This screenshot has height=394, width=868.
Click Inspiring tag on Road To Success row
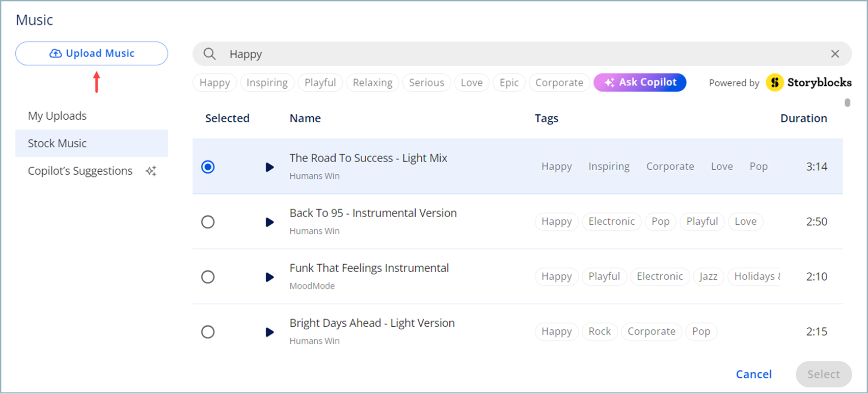click(609, 167)
